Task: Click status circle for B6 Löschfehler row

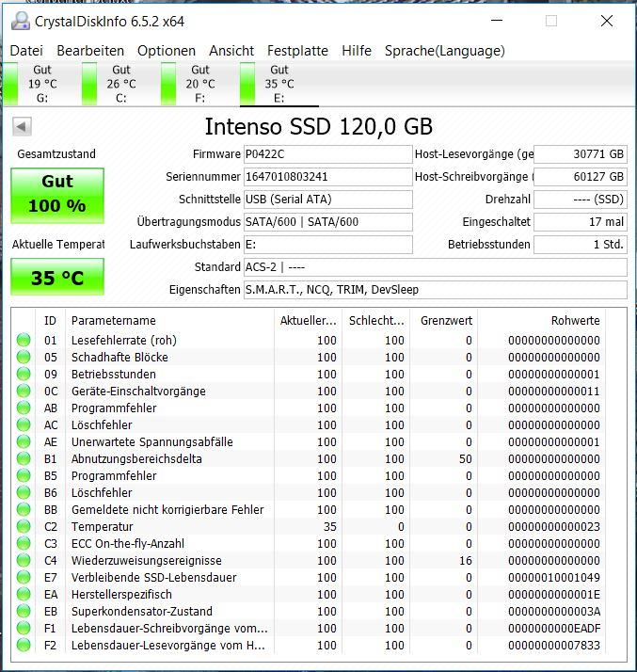Action: 24,492
